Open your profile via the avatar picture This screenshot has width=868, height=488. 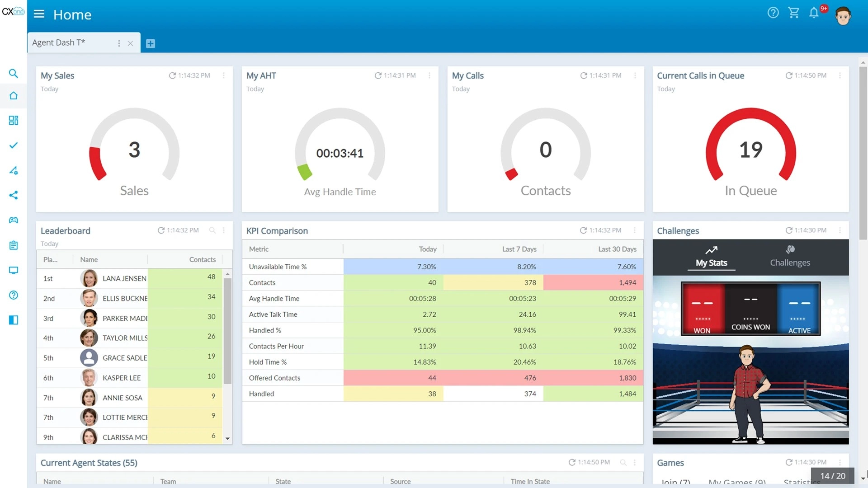843,16
